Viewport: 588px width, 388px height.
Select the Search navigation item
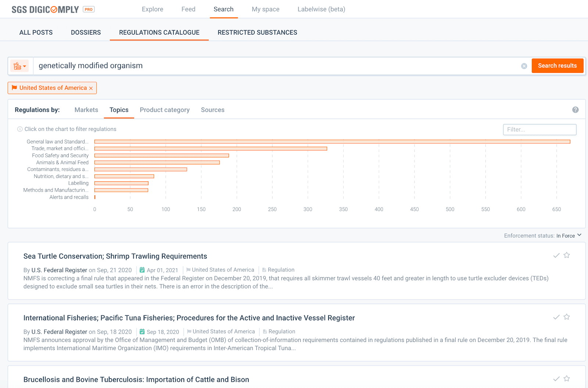(223, 9)
